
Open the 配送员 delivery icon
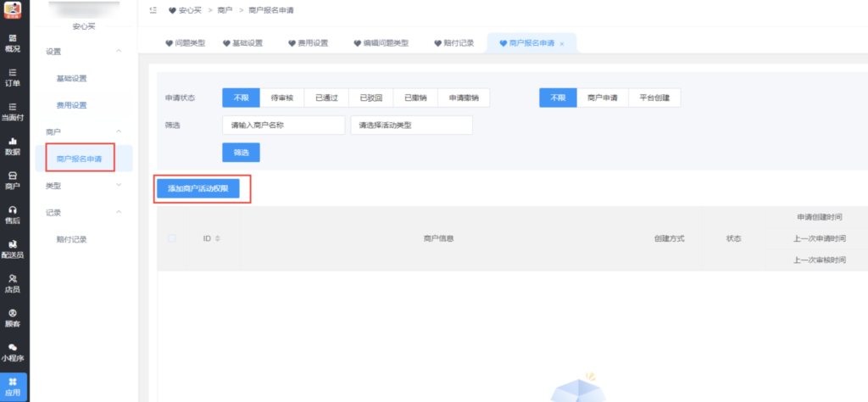[x=12, y=249]
